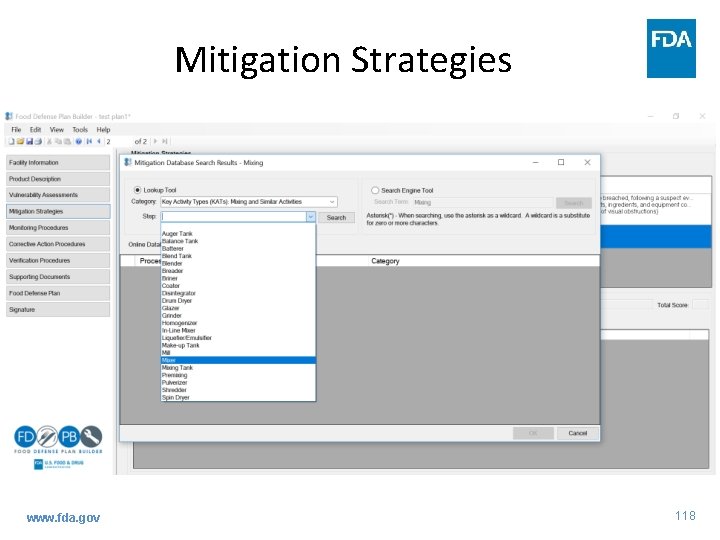Image resolution: width=720 pixels, height=540 pixels.
Task: Open Monitoring Procedures section
Action: 58,228
